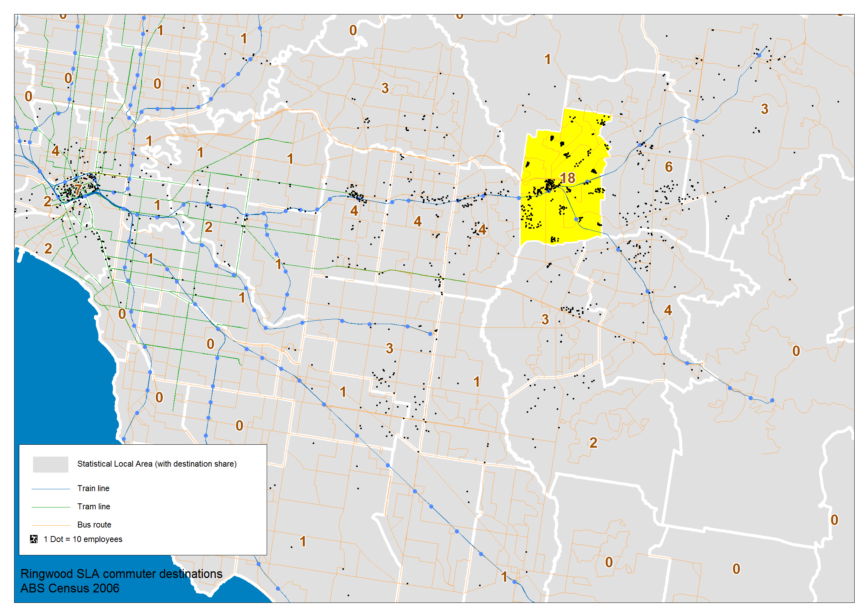The width and height of the screenshot is (868, 614).
Task: Click the green Tram line legend sample
Action: point(51,507)
